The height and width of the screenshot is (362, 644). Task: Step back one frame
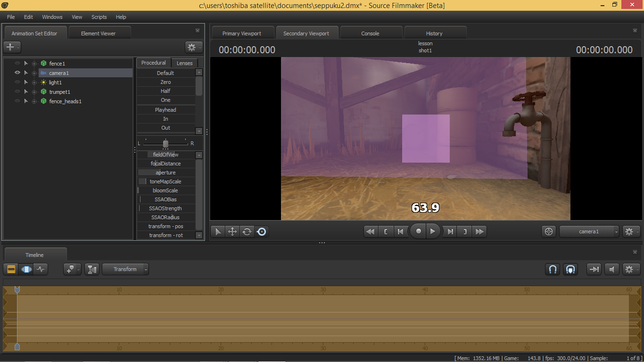point(400,231)
